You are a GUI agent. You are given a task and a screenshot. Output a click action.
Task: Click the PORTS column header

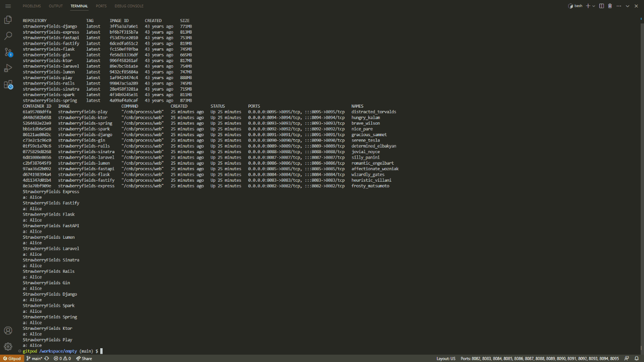254,106
